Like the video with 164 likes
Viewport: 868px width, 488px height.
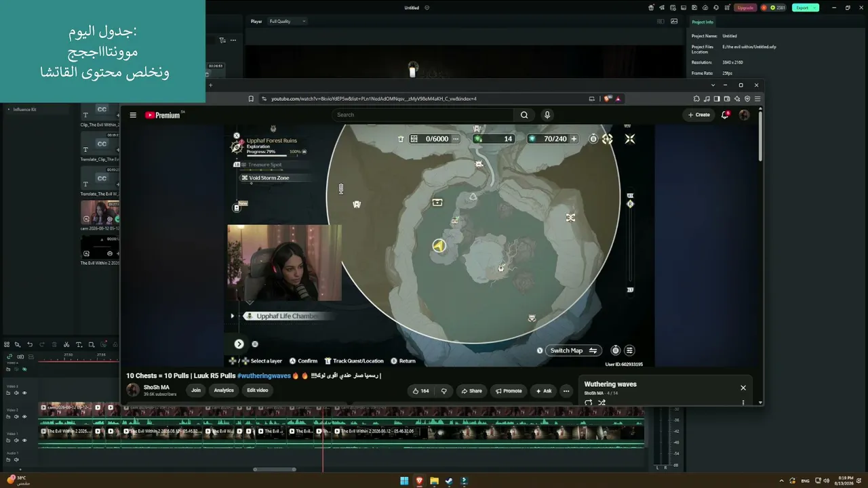click(421, 391)
